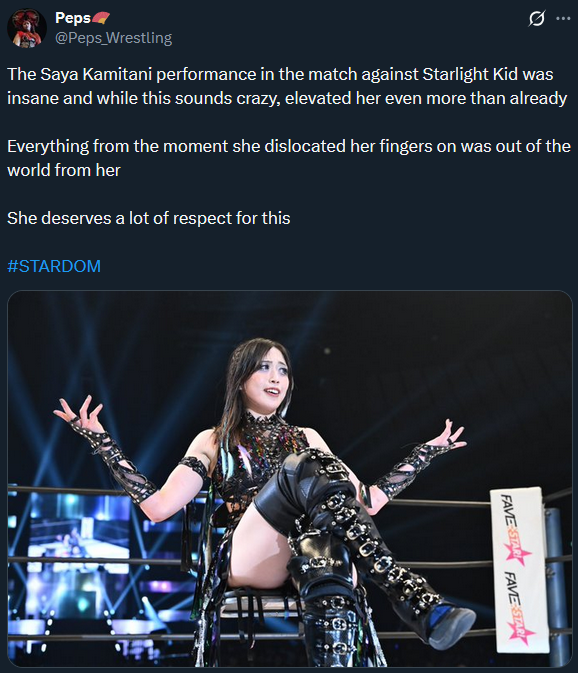The width and height of the screenshot is (578, 673).
Task: Click the hand near the FAVE-STAR banner
Action: [x=446, y=435]
